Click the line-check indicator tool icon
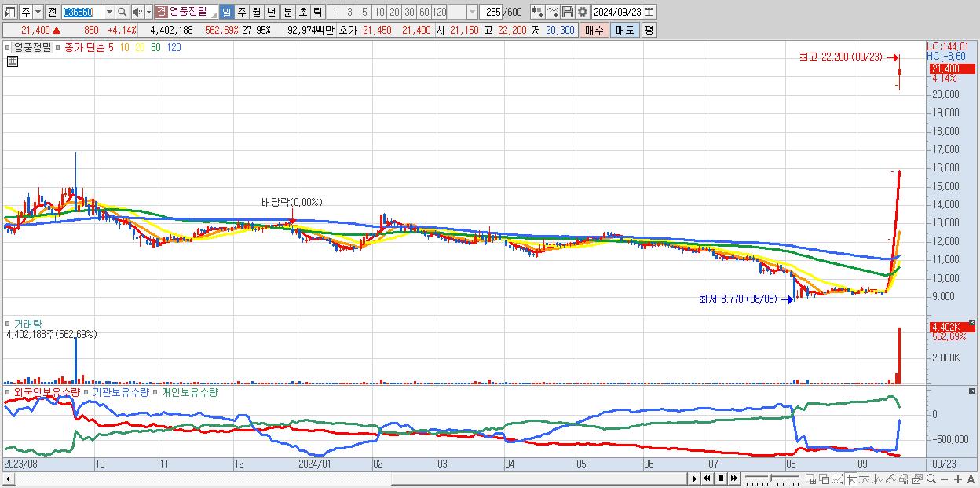Image resolution: width=980 pixels, height=488 pixels. pyautogui.click(x=552, y=12)
